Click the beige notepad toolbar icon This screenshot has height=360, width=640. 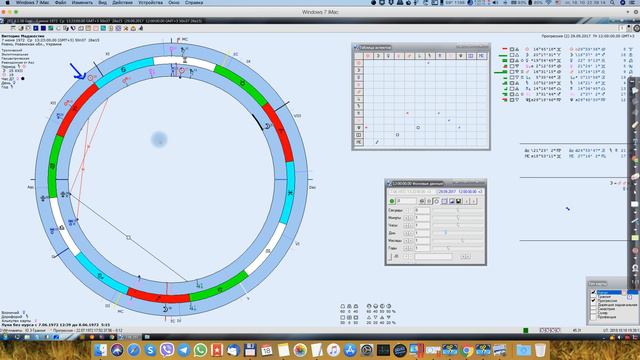[88, 28]
